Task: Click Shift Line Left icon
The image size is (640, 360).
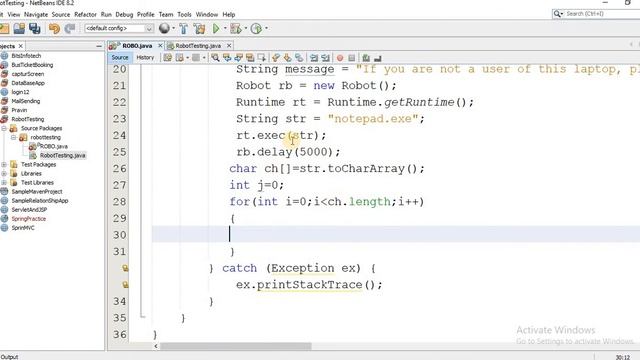Action: pyautogui.click(x=314, y=58)
